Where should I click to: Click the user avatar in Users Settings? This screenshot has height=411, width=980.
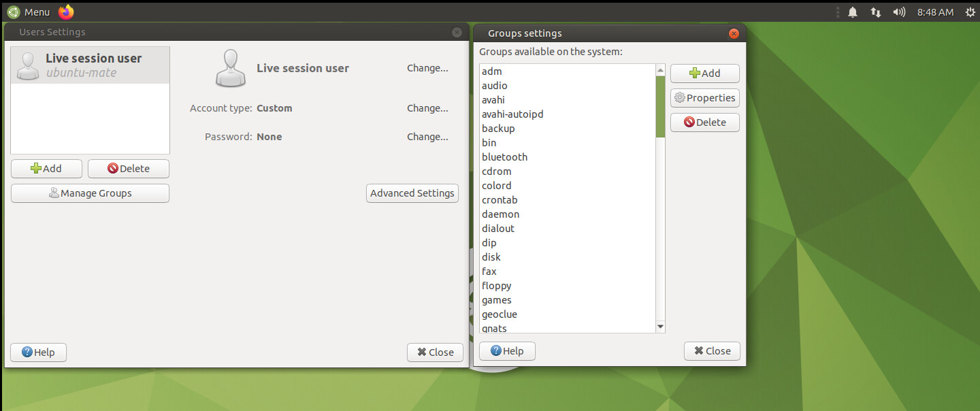[x=230, y=68]
